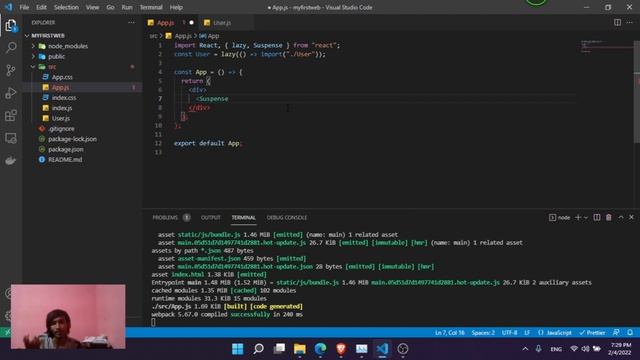Open index.js from the explorer
The width and height of the screenshot is (640, 360).
coord(62,108)
